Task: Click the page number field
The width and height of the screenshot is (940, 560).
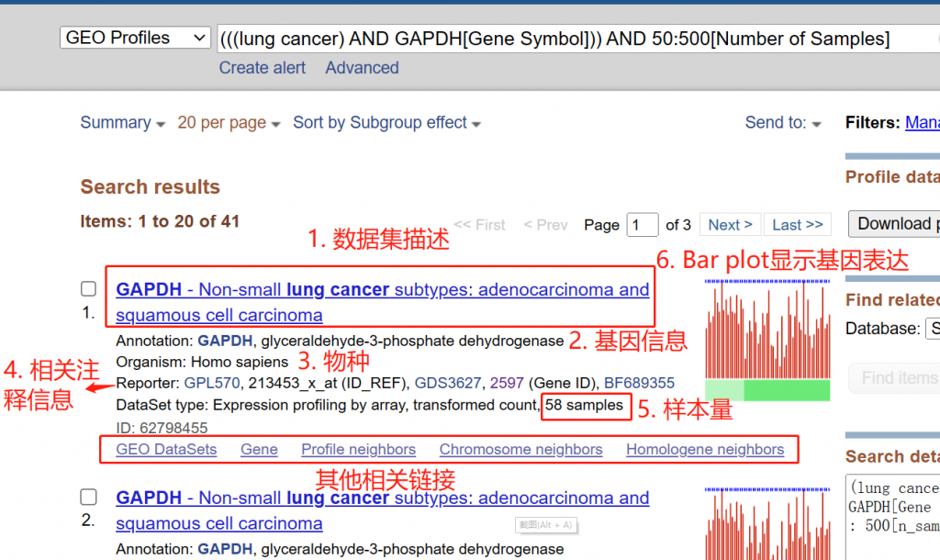Action: [x=643, y=225]
